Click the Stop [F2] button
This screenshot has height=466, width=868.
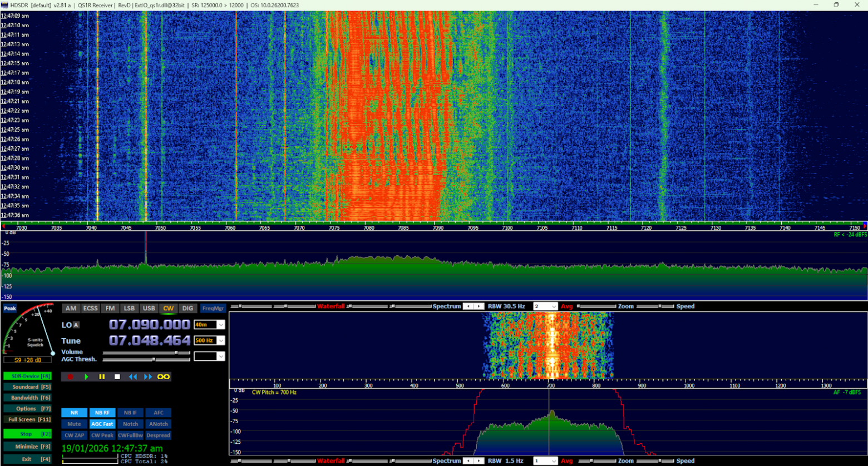point(27,434)
